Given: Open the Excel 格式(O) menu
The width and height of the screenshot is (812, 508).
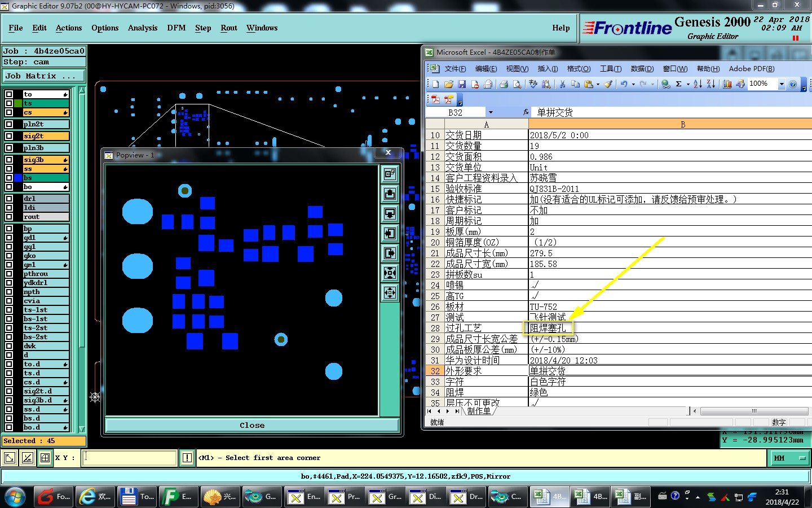Looking at the screenshot, I should (579, 69).
